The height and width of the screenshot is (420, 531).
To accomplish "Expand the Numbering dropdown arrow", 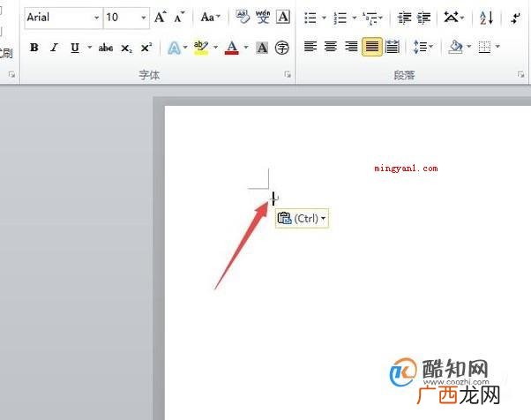I will point(355,18).
